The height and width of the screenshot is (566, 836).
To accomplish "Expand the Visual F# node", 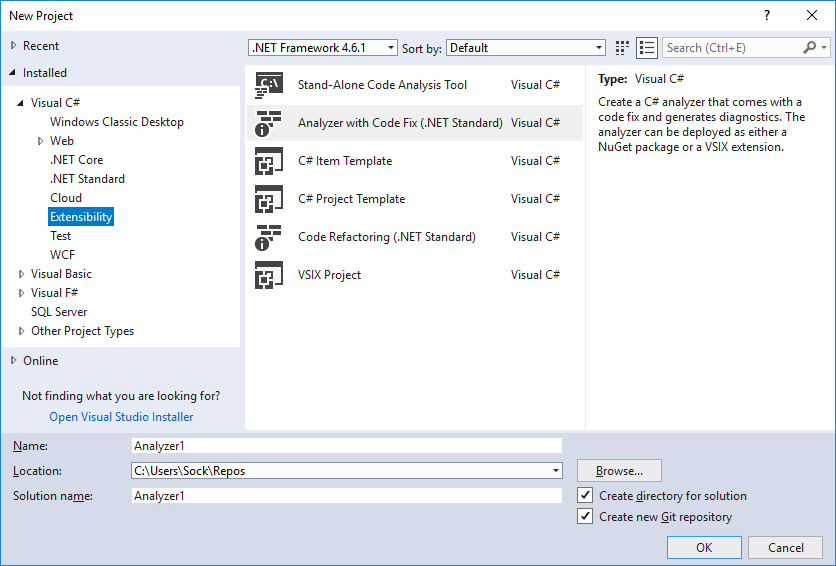I will [21, 293].
